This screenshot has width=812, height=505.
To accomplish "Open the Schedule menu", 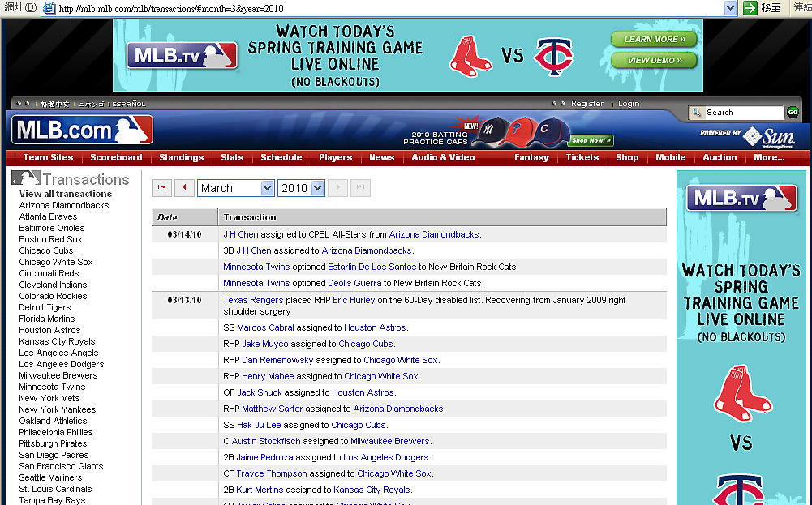I will pyautogui.click(x=281, y=157).
